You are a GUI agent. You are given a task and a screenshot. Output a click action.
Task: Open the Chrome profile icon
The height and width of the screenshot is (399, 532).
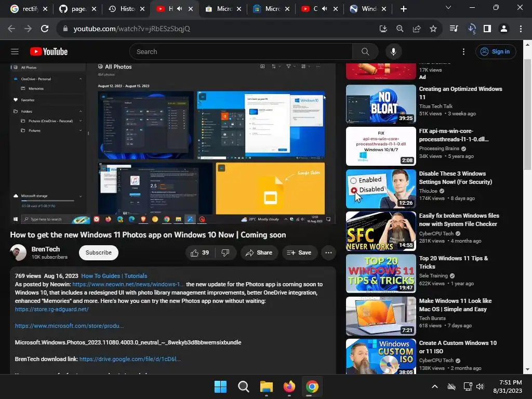(x=504, y=29)
